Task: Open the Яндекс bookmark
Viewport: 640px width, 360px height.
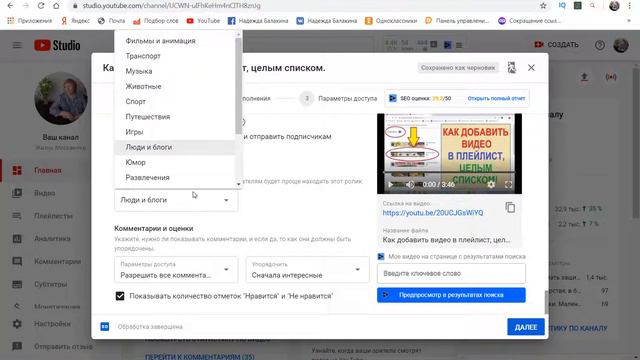Action: pyautogui.click(x=76, y=21)
